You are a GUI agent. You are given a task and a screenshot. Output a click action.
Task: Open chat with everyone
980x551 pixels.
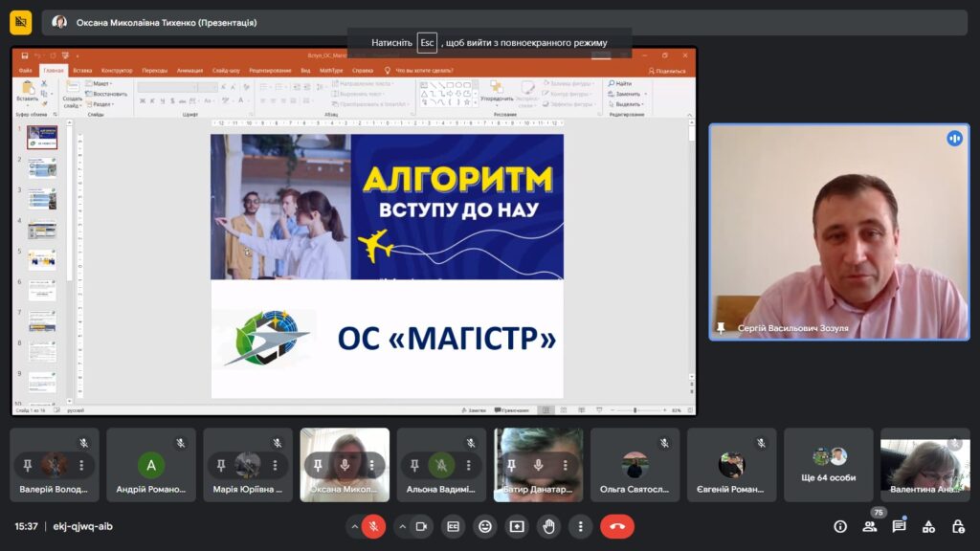coord(899,526)
